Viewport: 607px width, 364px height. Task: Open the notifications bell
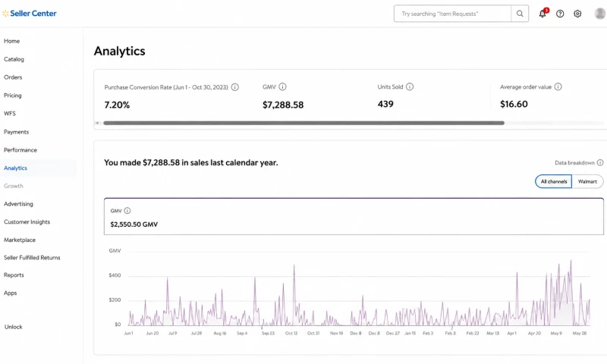(x=543, y=14)
